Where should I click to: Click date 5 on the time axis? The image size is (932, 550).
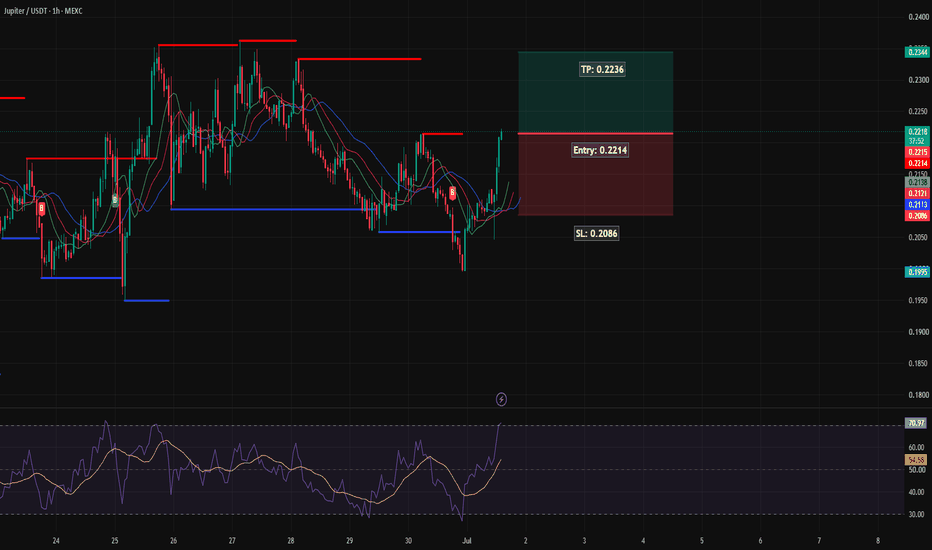[701, 540]
